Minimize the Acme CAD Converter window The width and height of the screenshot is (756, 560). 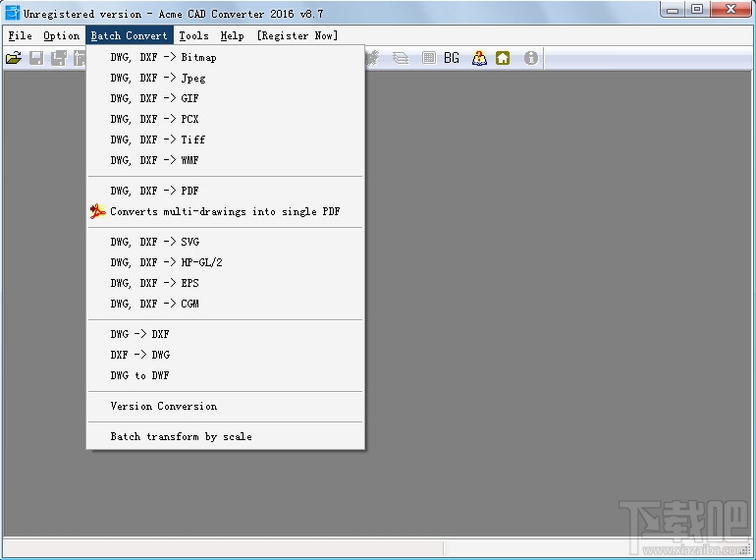[x=674, y=10]
